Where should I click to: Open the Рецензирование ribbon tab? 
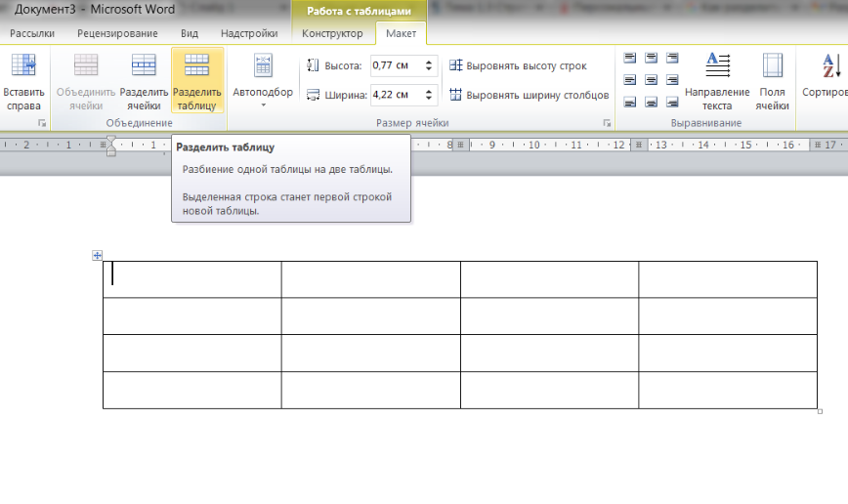(x=117, y=33)
